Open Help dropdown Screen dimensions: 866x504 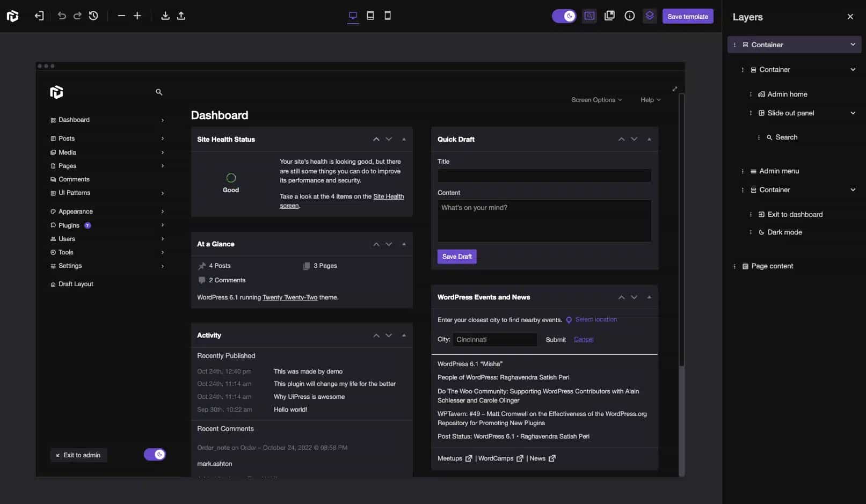(651, 100)
